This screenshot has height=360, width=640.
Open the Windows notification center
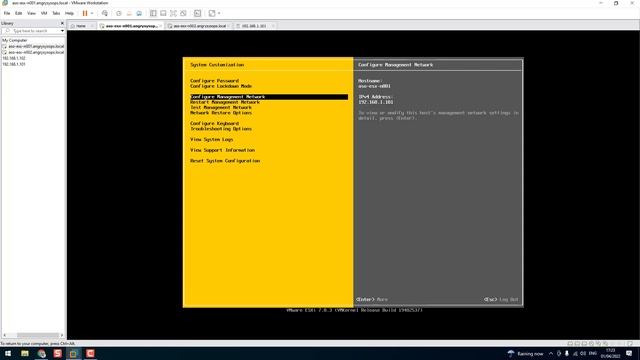(x=629, y=353)
